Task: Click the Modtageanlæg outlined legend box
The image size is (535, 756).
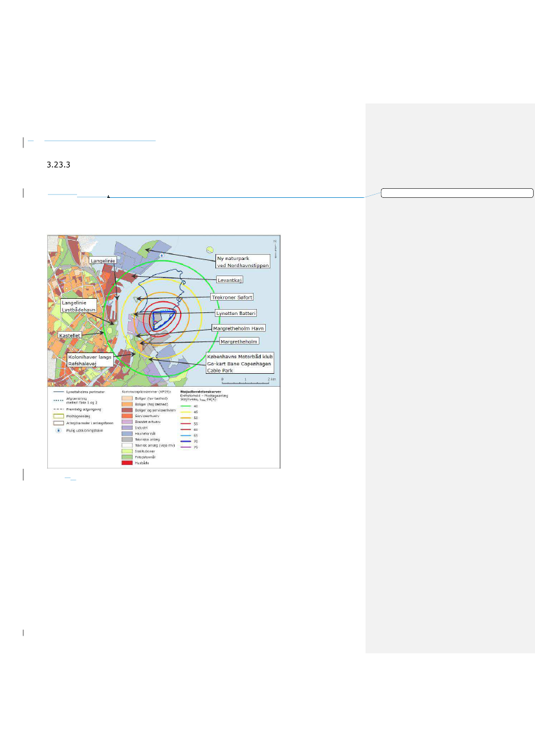Action: 58,416
